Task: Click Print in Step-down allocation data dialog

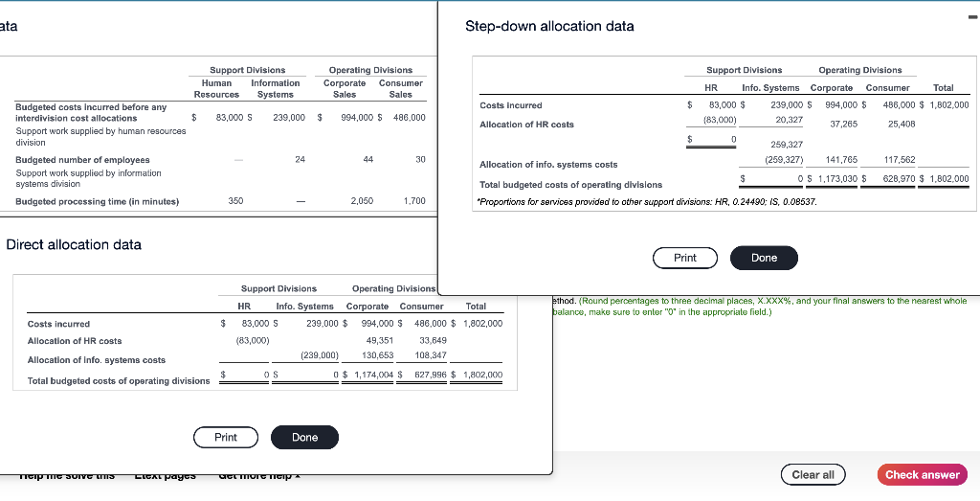Action: click(x=685, y=258)
